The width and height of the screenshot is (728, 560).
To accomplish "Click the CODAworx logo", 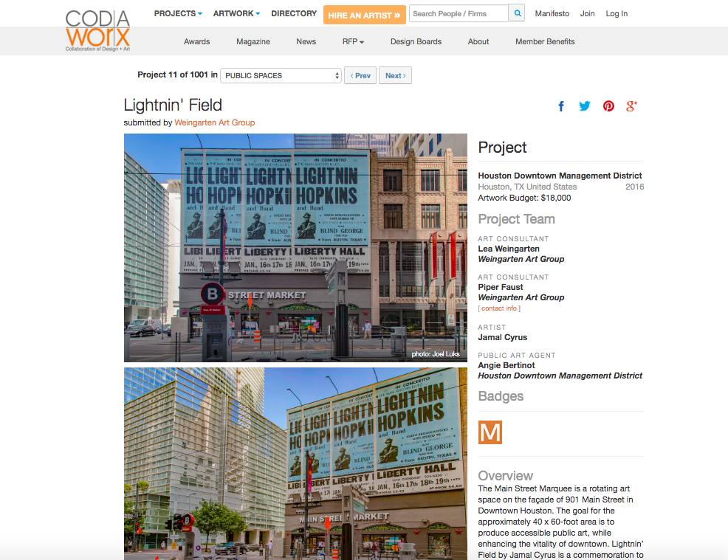I will (97, 31).
